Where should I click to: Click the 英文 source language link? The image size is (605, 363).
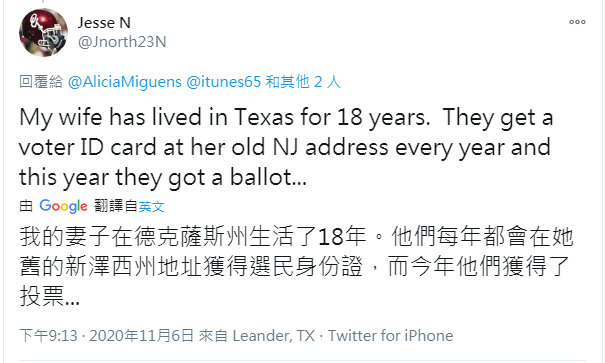(152, 207)
